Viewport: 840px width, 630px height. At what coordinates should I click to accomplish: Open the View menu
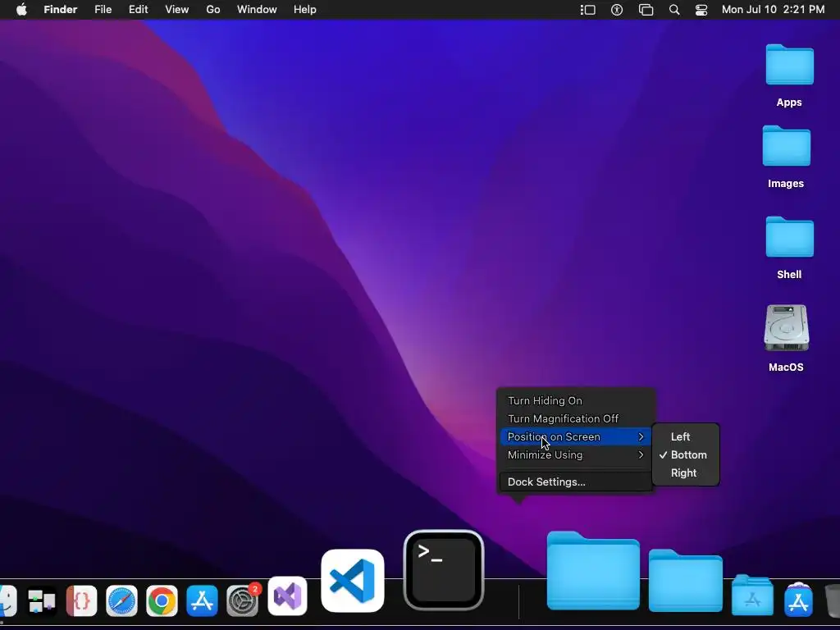[177, 10]
